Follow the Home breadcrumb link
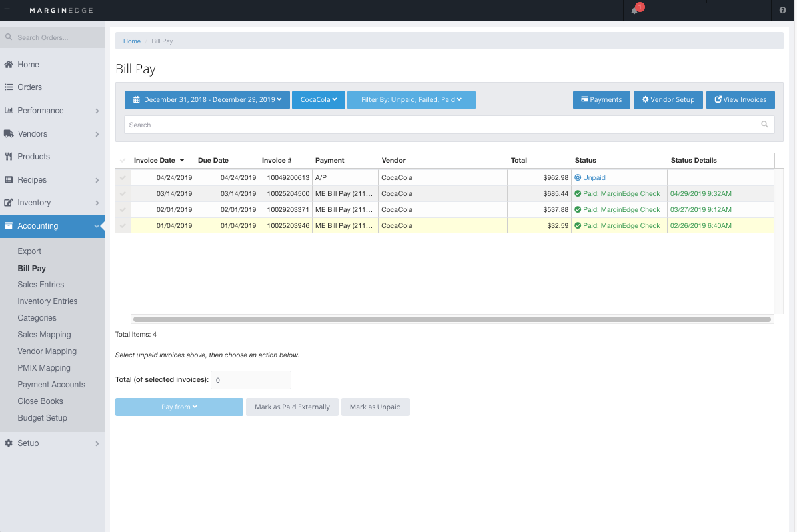The width and height of the screenshot is (797, 532). coord(132,41)
